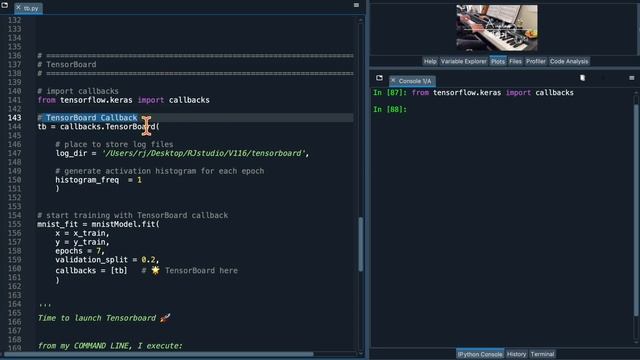Click the In [87] console history line
The width and height of the screenshot is (640, 360).
coord(473,93)
